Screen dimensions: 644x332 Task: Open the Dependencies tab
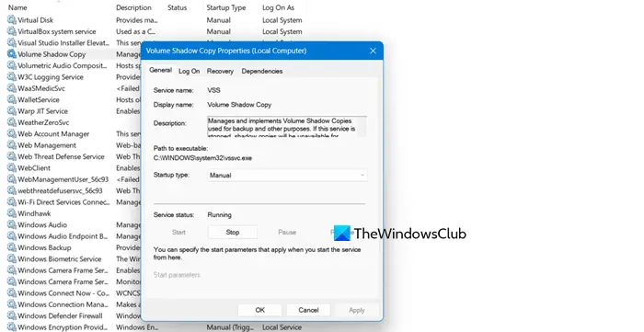point(261,71)
